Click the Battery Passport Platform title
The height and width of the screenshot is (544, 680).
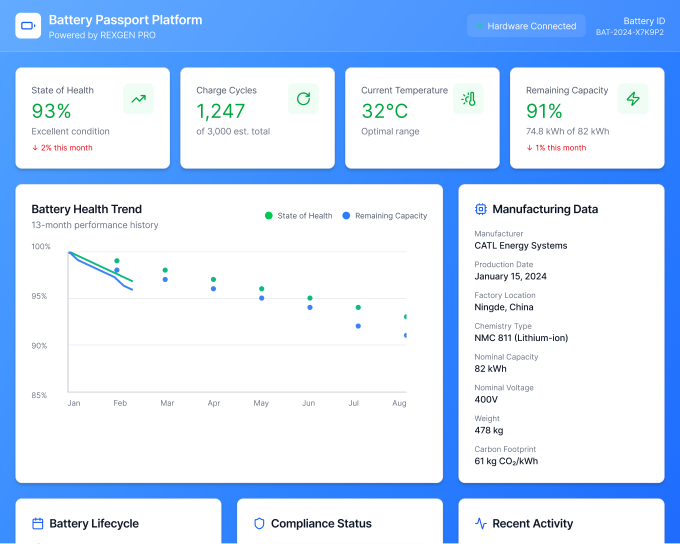click(125, 20)
